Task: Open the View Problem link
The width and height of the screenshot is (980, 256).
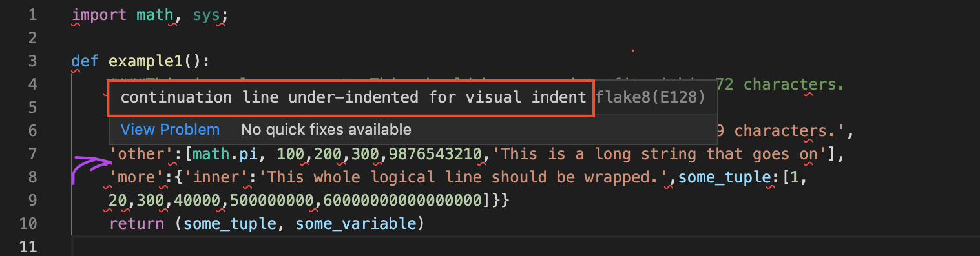Action: tap(170, 130)
